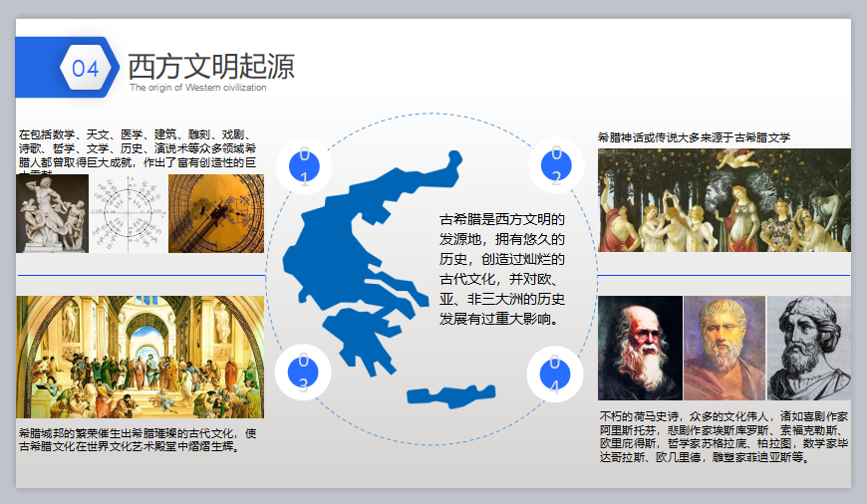Click the golden astronomical clock image

point(216,214)
